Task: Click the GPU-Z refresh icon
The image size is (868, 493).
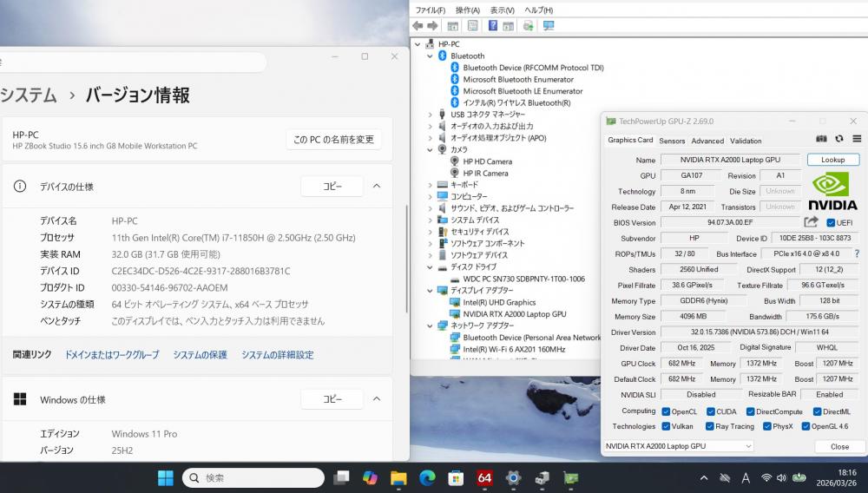Action: pos(839,139)
